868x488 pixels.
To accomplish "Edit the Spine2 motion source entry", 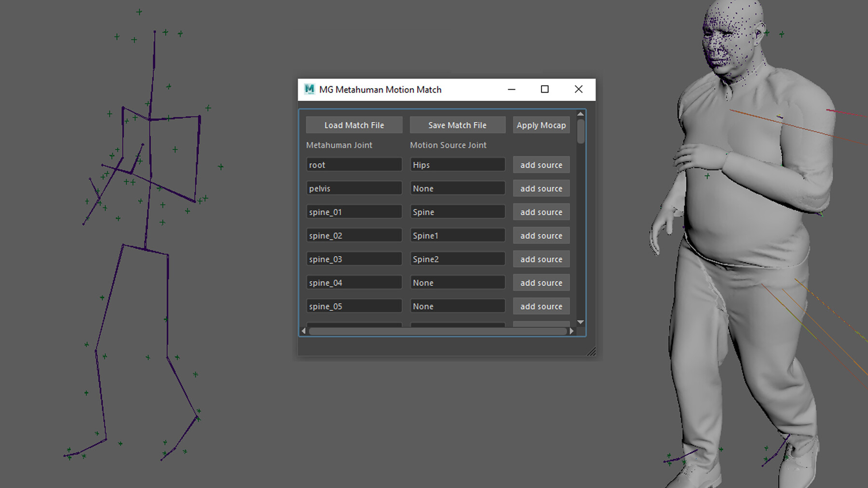I will pos(457,259).
